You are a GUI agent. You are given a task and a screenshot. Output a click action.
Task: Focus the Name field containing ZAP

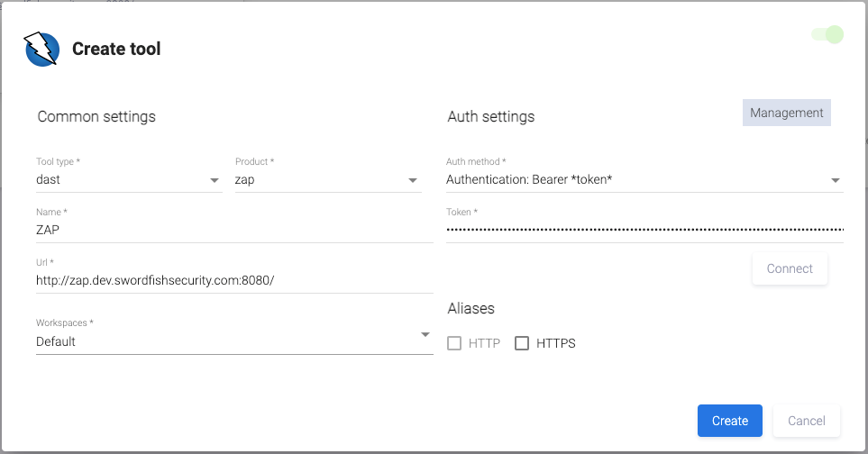pyautogui.click(x=234, y=230)
